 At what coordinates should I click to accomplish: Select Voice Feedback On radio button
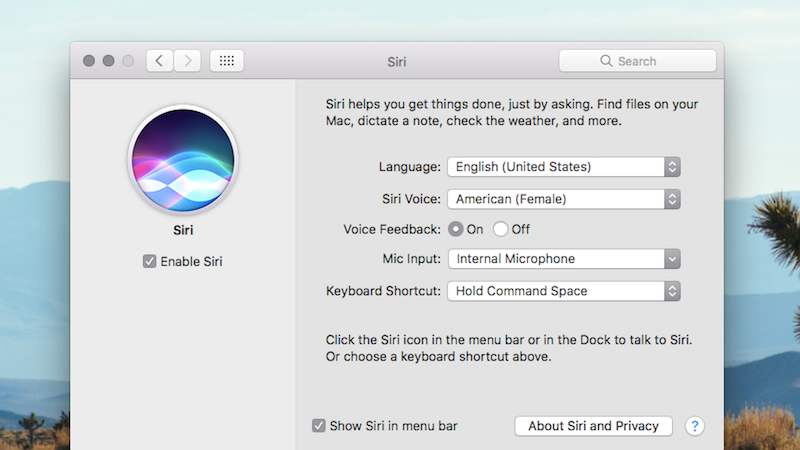(456, 229)
